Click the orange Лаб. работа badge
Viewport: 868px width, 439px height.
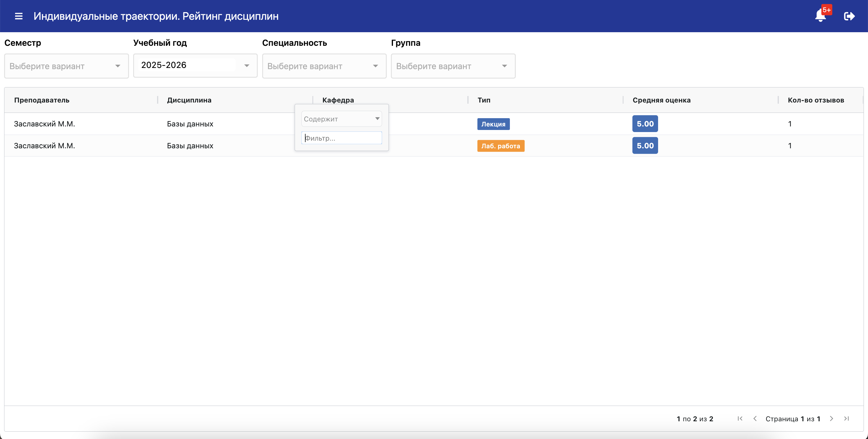pyautogui.click(x=501, y=146)
